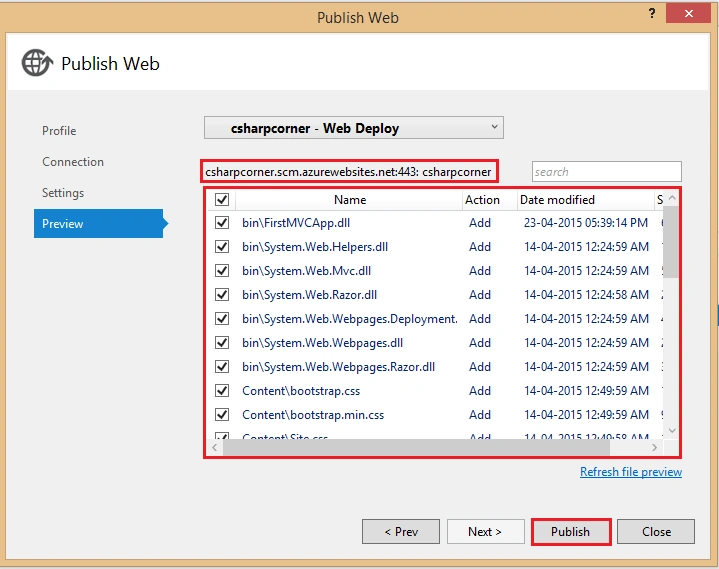Click the Add action for Content\bootstrap.css
719x569 pixels.
click(x=480, y=391)
